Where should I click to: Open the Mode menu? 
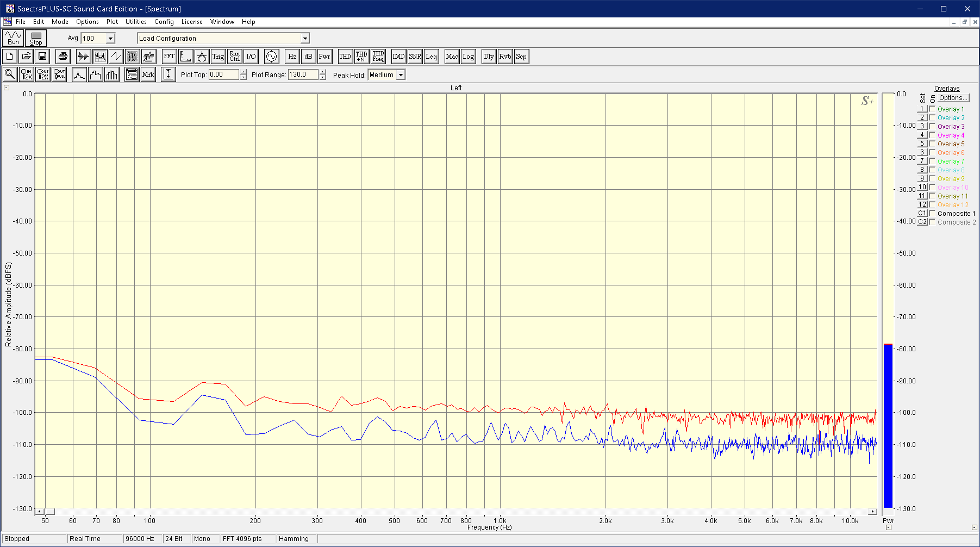tap(60, 22)
